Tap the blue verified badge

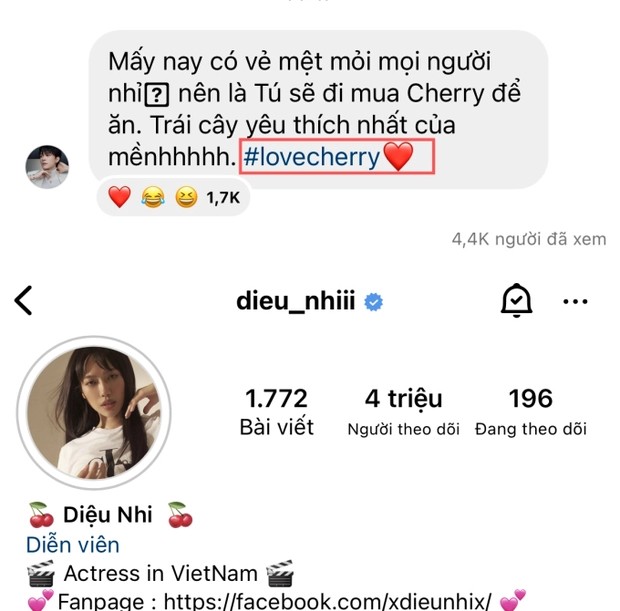[x=373, y=302]
